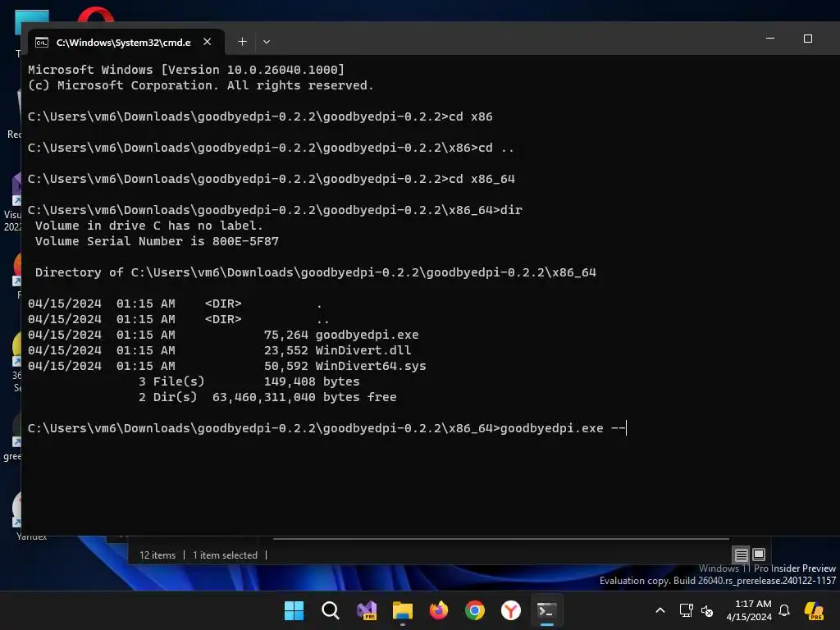
Task: Launch Visual Studio Preview from taskbar
Action: point(367,610)
